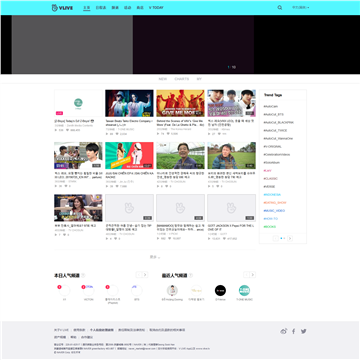Expand more videos below the video grid
Viewport: 360px width, 360px height.
(155, 257)
